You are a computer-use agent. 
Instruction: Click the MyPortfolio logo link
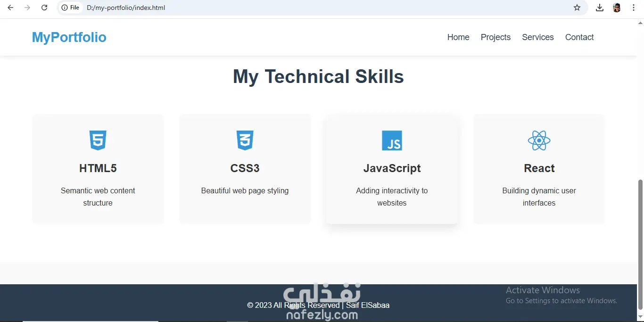[x=69, y=37]
